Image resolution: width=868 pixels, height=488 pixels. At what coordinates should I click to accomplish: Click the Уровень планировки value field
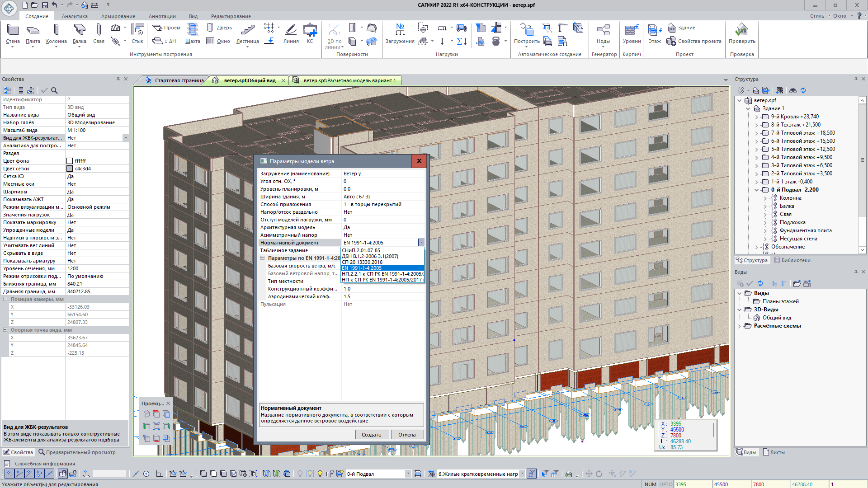point(382,189)
